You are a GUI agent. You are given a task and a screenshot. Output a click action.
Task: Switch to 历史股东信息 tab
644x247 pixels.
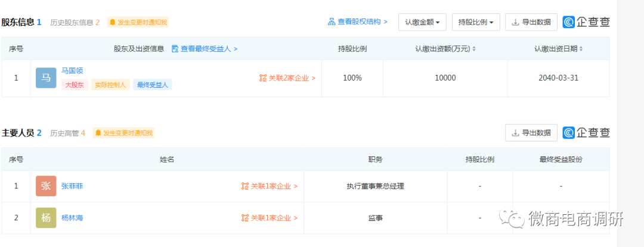point(75,22)
